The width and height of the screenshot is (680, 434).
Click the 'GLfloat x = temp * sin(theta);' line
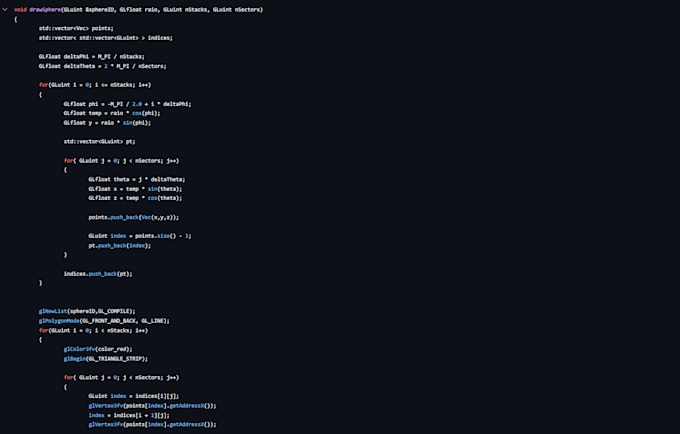[x=135, y=189]
